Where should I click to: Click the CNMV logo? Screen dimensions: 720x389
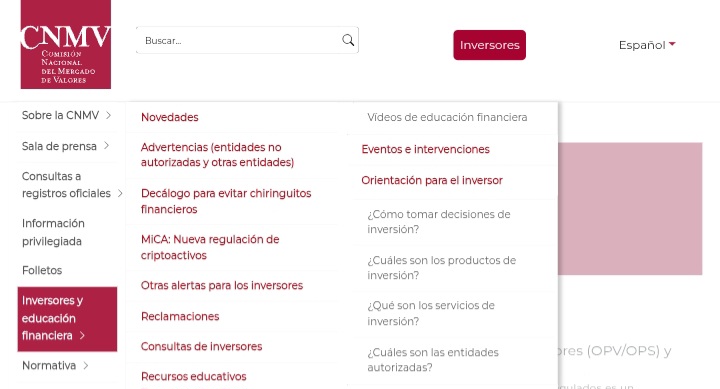click(x=66, y=44)
